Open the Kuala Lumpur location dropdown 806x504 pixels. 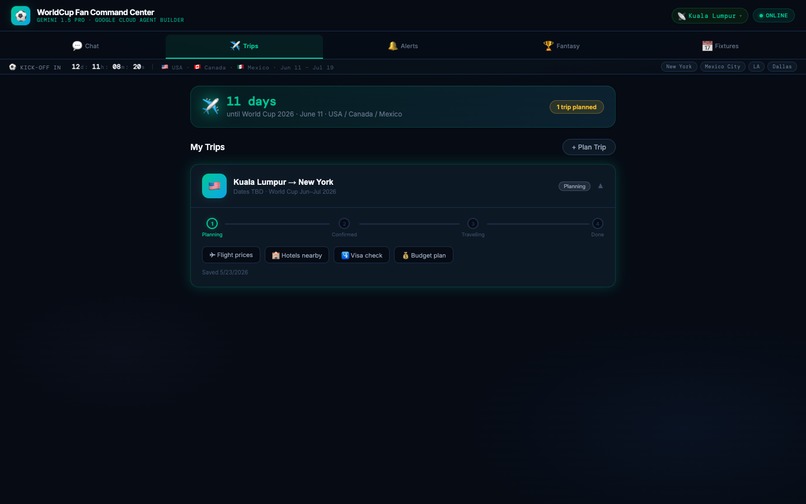[x=709, y=15]
